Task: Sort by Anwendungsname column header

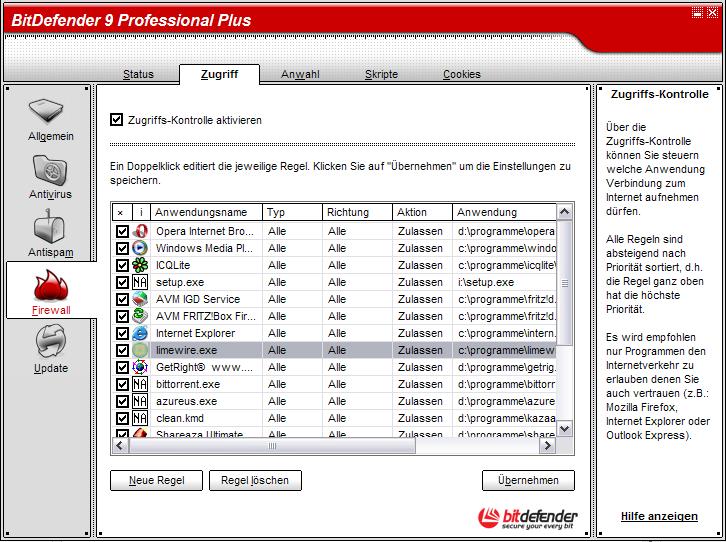Action: 207,212
